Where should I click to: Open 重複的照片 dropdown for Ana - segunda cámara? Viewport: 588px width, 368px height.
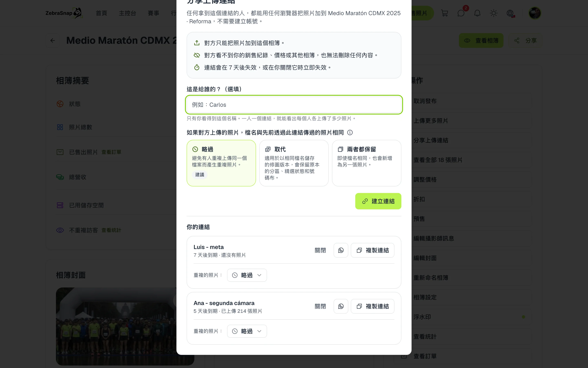[247, 331]
